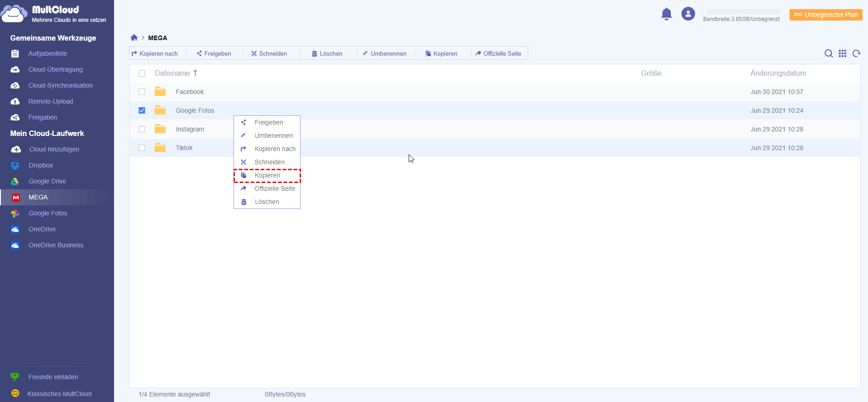Image resolution: width=868 pixels, height=402 pixels.
Task: Click Löschen in the toolbar
Action: 327,53
